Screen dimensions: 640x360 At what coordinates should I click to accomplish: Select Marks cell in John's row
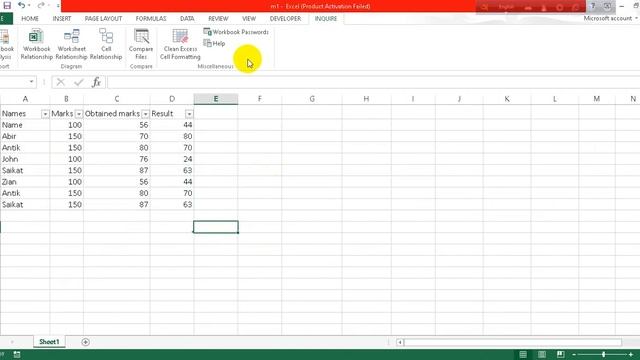point(67,159)
